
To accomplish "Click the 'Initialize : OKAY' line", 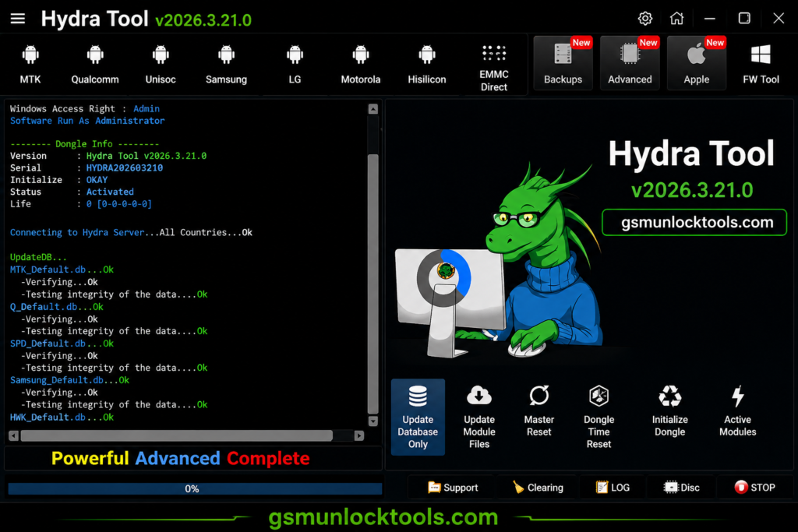I will [x=58, y=180].
